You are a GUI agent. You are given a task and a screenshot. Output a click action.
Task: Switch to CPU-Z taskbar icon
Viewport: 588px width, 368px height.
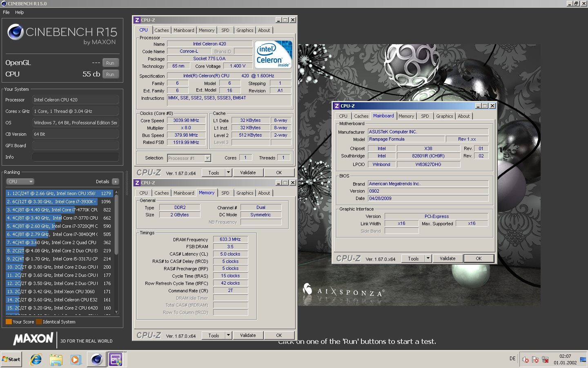click(116, 359)
